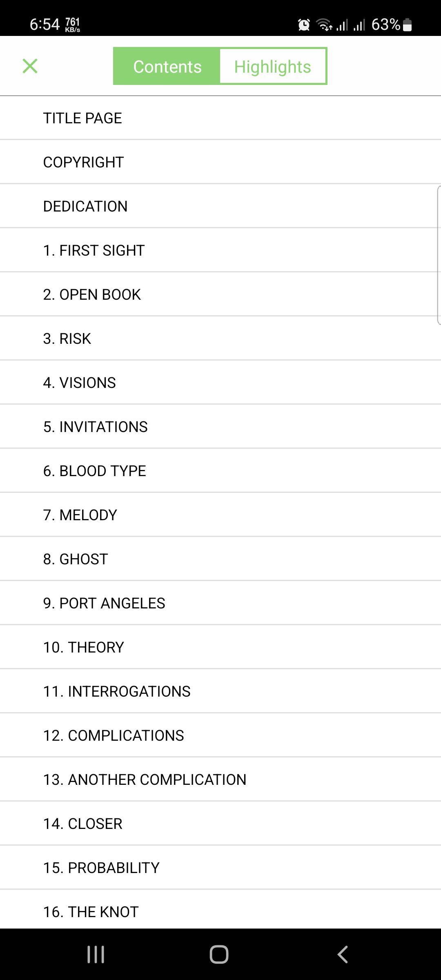Open chapter 3. Risk
441x980 pixels.
pos(220,339)
